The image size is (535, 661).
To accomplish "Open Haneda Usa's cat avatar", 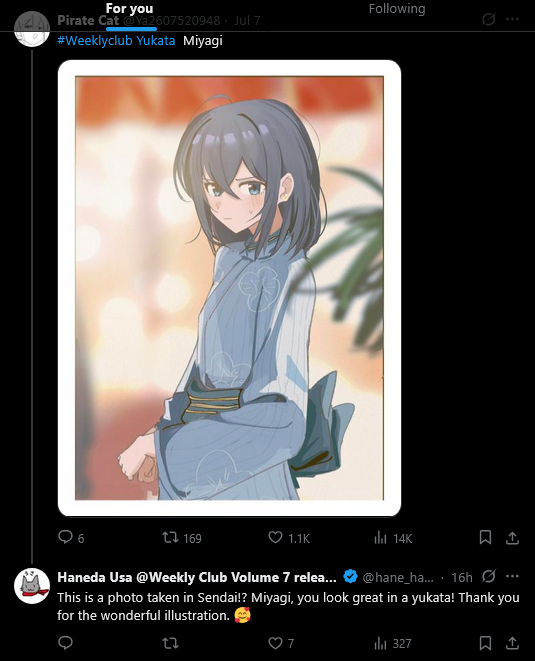I will pyautogui.click(x=32, y=586).
